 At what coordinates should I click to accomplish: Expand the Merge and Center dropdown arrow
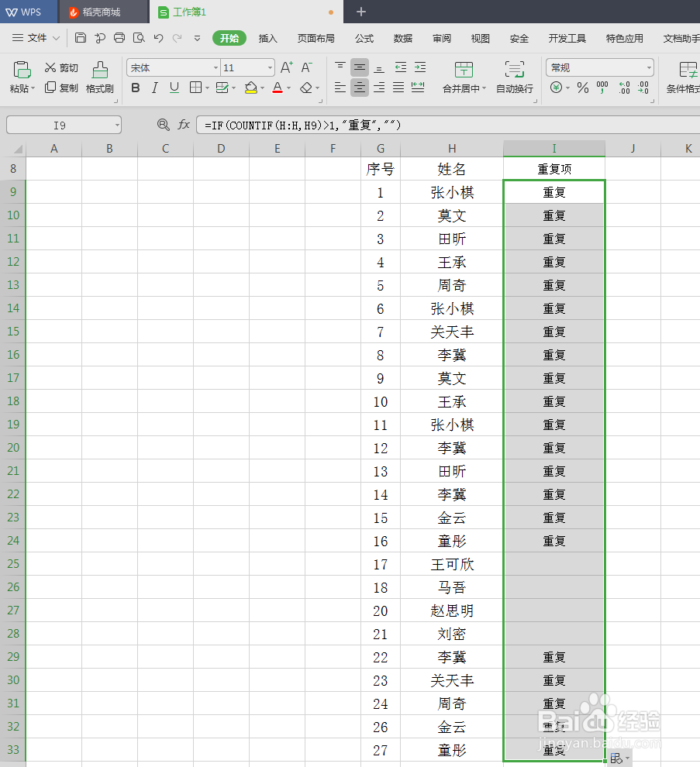(484, 88)
